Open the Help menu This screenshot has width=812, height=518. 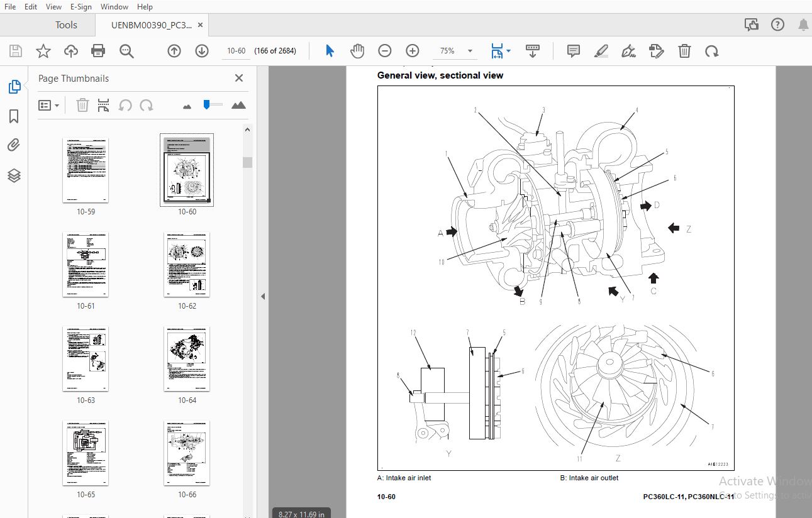pos(145,6)
